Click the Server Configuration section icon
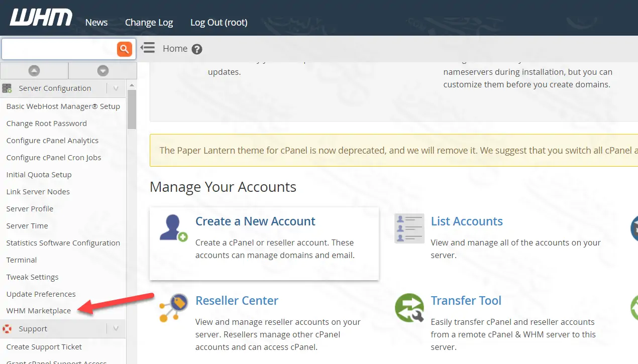The image size is (638, 364). 8,88
